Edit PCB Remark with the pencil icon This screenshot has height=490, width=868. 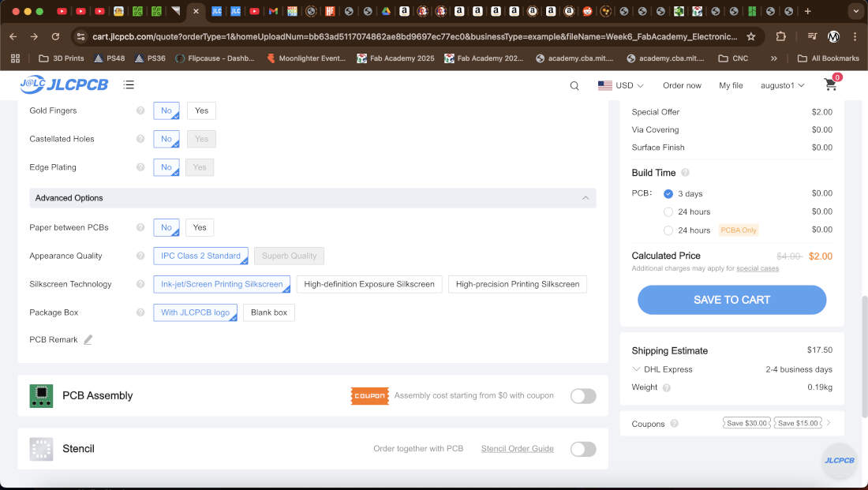pyautogui.click(x=88, y=339)
